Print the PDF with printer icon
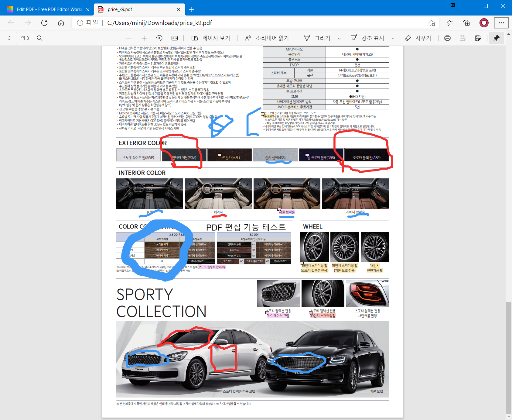The image size is (512, 420). click(x=447, y=38)
